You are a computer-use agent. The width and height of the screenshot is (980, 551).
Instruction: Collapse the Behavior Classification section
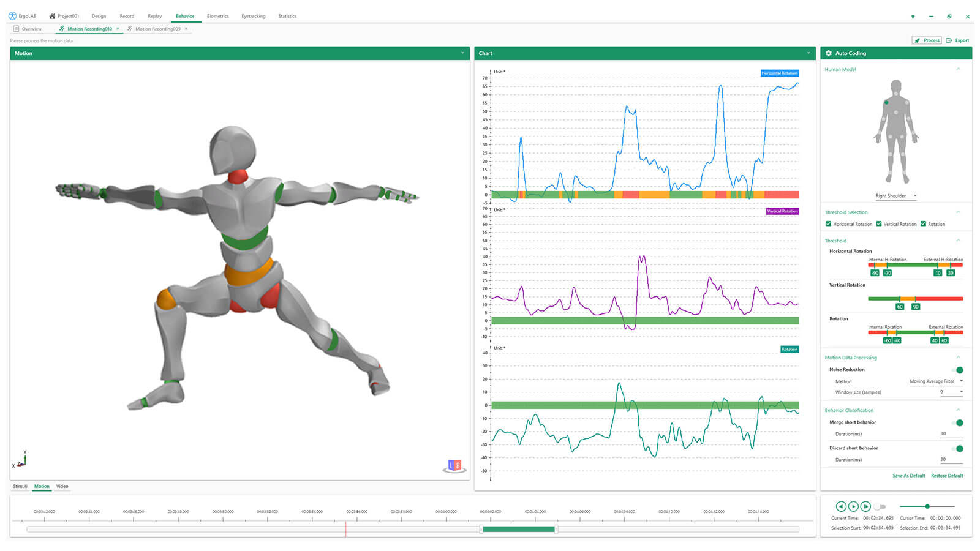pyautogui.click(x=959, y=410)
